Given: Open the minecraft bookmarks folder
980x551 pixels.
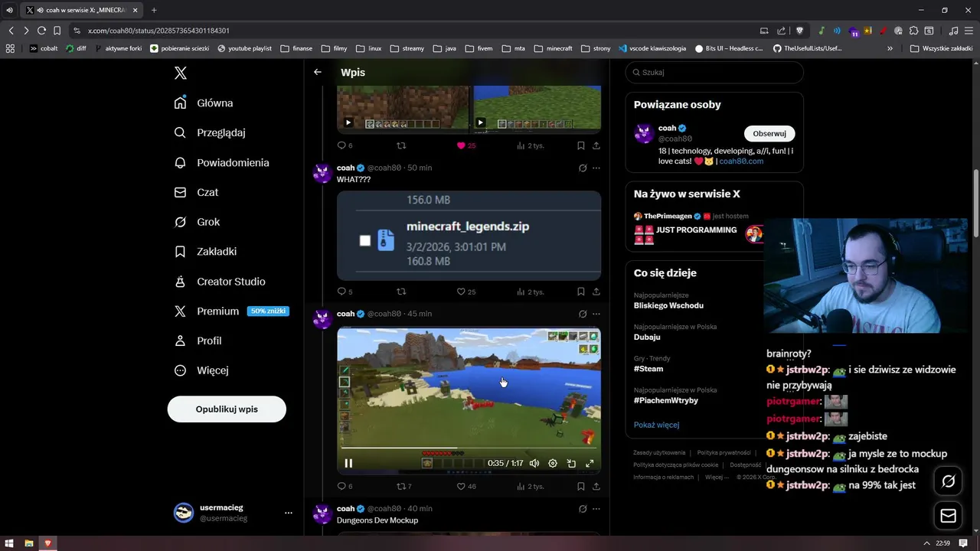Looking at the screenshot, I should [554, 48].
